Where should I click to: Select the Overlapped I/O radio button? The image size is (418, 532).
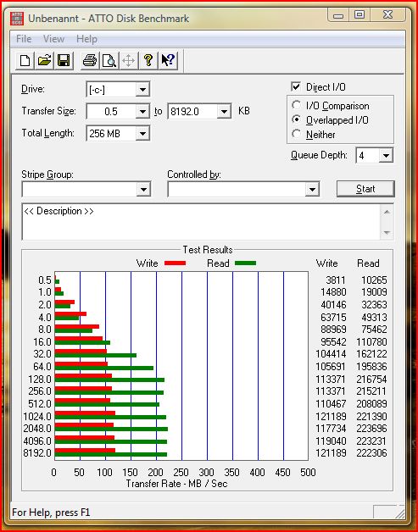[x=297, y=119]
